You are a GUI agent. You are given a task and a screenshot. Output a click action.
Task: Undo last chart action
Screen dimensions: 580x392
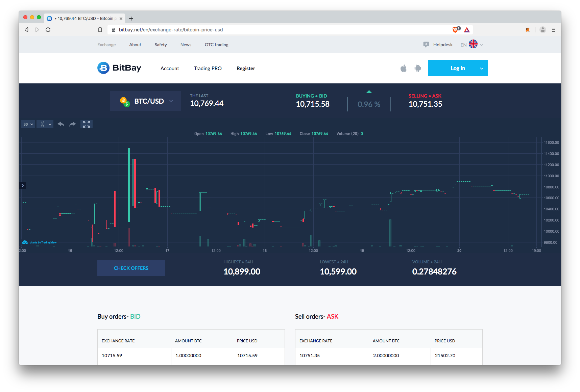tap(61, 124)
